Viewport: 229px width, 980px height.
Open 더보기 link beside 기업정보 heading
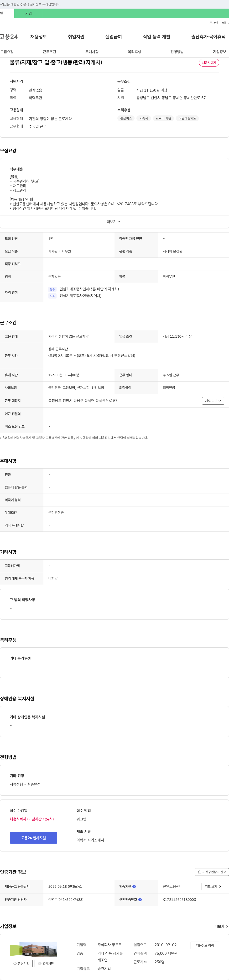pos(221,926)
